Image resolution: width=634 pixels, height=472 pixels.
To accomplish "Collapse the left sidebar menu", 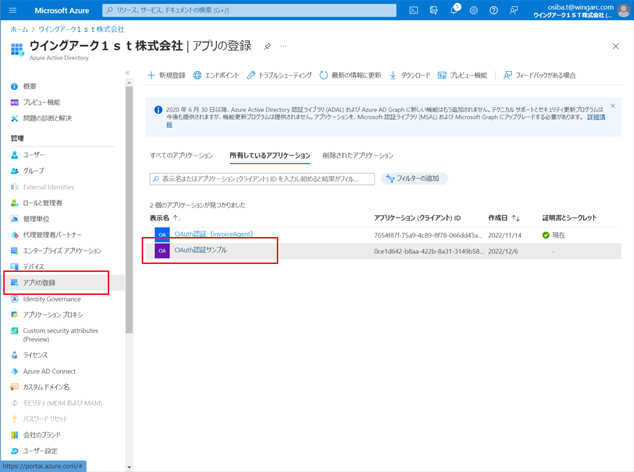I will 127,73.
